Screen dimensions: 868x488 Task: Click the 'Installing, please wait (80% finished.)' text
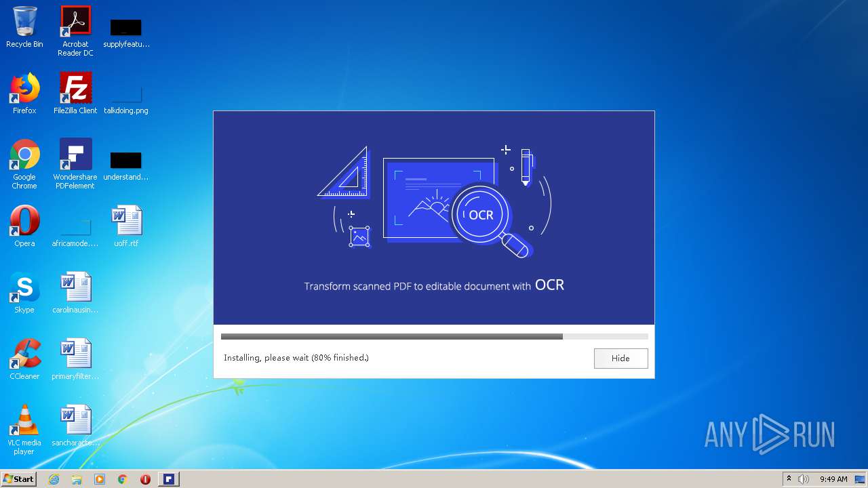[x=296, y=358]
